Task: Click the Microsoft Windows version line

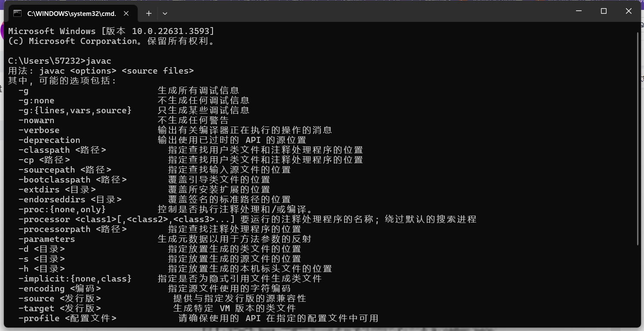Action: pos(111,31)
